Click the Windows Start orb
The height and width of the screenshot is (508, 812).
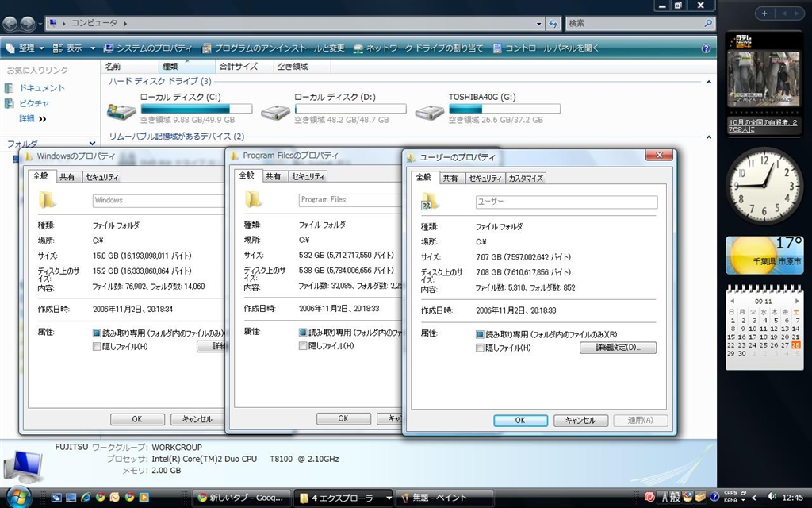coord(19,497)
